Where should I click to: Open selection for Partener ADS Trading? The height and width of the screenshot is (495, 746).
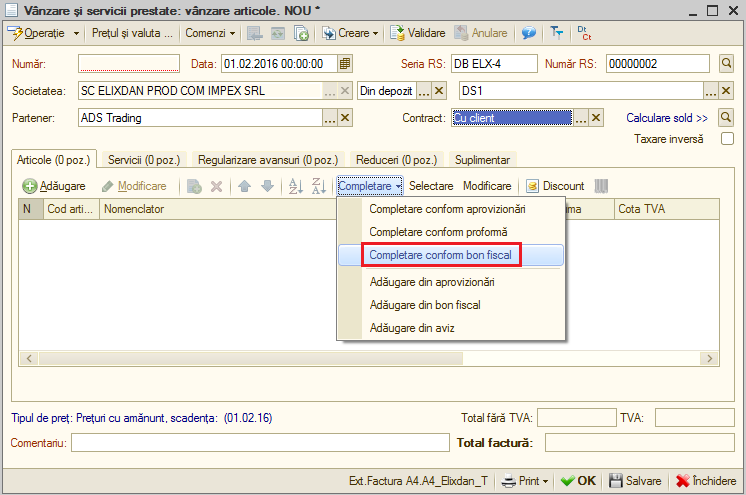[x=330, y=118]
